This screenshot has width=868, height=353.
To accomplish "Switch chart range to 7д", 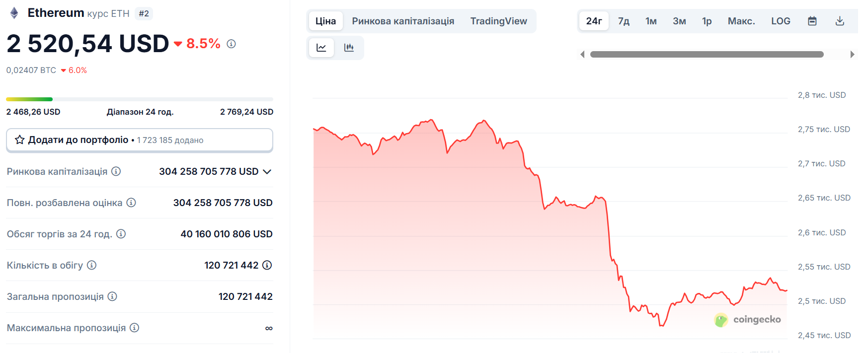I will tap(624, 21).
